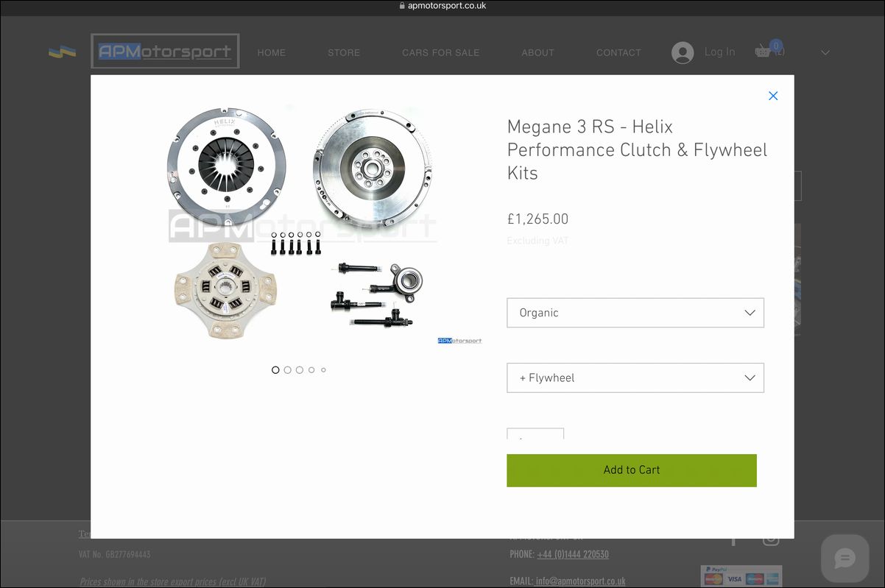Click the VAT No. GB277694443 text
Image resolution: width=885 pixels, height=588 pixels.
115,554
